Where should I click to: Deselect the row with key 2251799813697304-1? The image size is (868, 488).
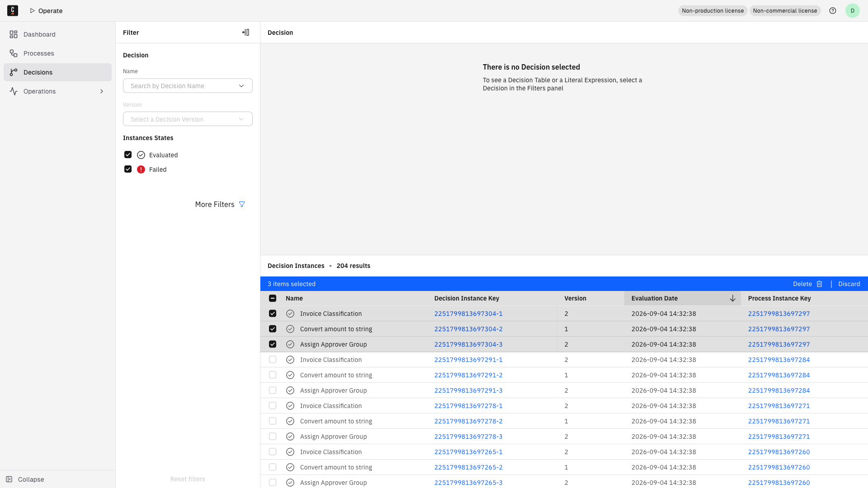(273, 314)
